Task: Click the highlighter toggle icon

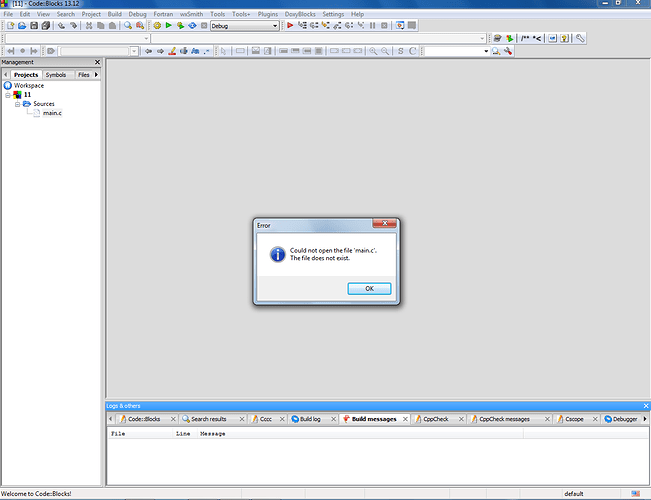Action: pyautogui.click(x=172, y=51)
